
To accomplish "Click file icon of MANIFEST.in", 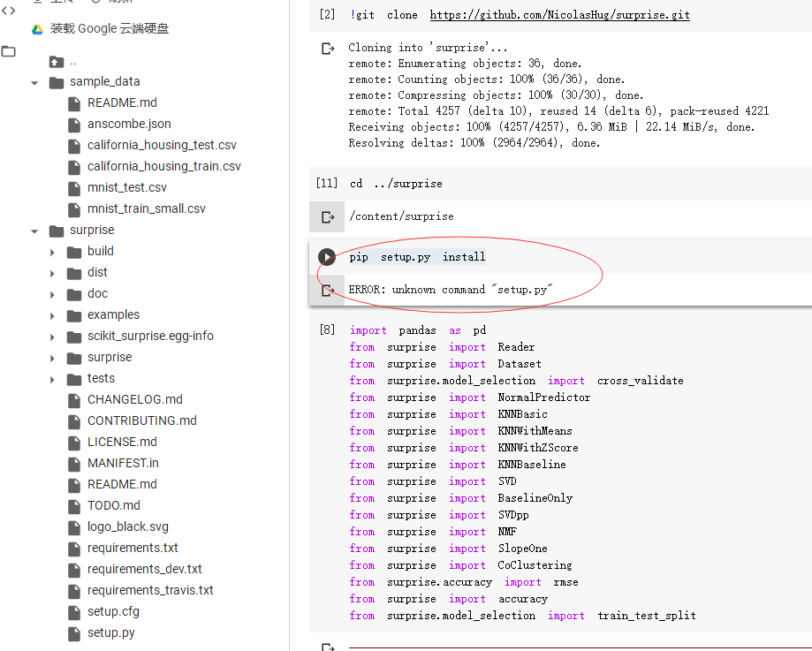I will coord(74,464).
